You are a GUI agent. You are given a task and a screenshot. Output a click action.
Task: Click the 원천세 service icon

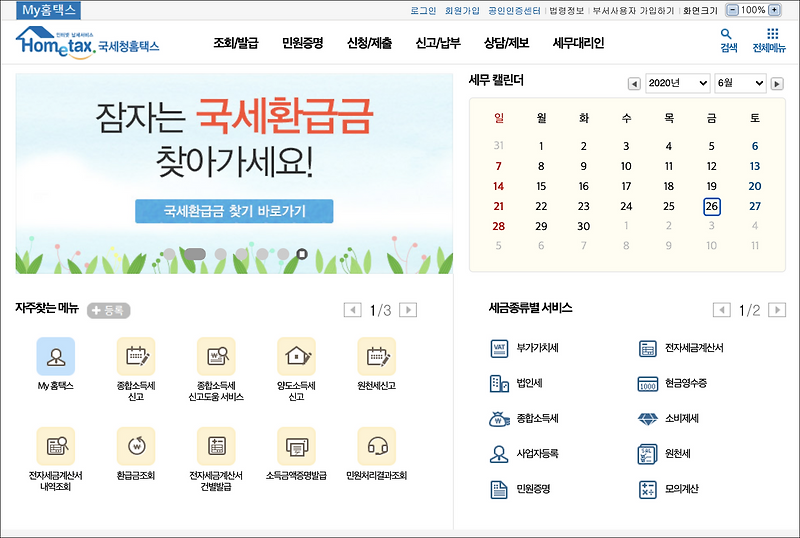647,454
